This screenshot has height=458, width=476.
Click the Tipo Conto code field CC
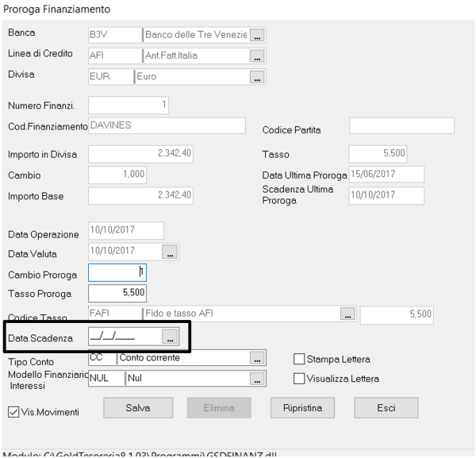point(101,358)
